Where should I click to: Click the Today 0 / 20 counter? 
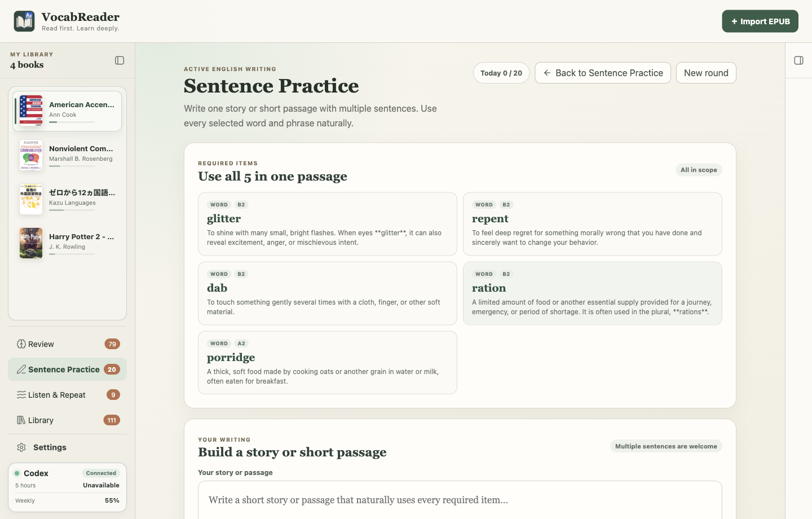501,73
